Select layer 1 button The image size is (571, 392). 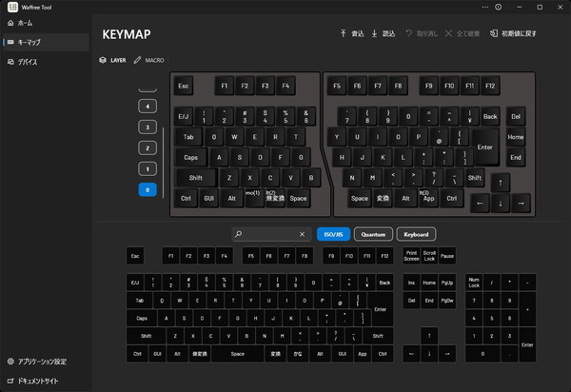click(148, 169)
